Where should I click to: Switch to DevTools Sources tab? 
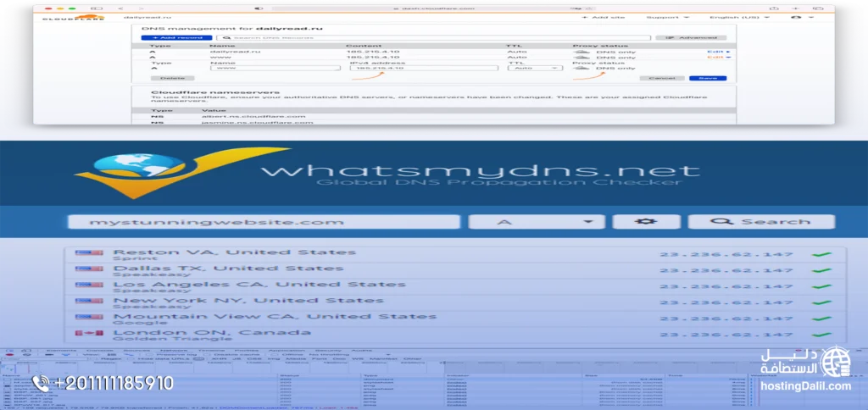136,350
